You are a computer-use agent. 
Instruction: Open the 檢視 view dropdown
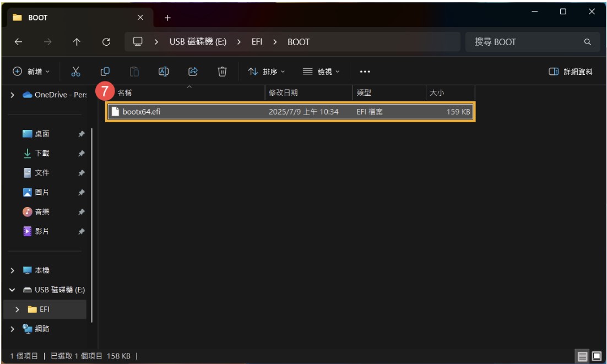(x=321, y=72)
